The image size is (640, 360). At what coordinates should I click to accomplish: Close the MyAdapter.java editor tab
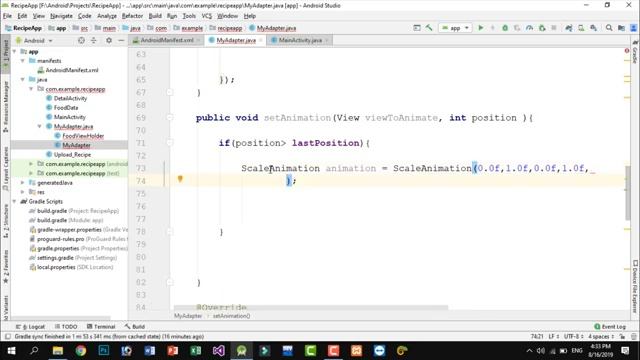(x=261, y=40)
